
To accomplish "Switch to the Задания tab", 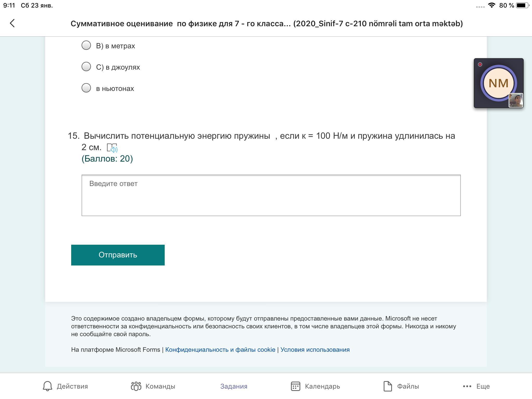I will point(234,386).
